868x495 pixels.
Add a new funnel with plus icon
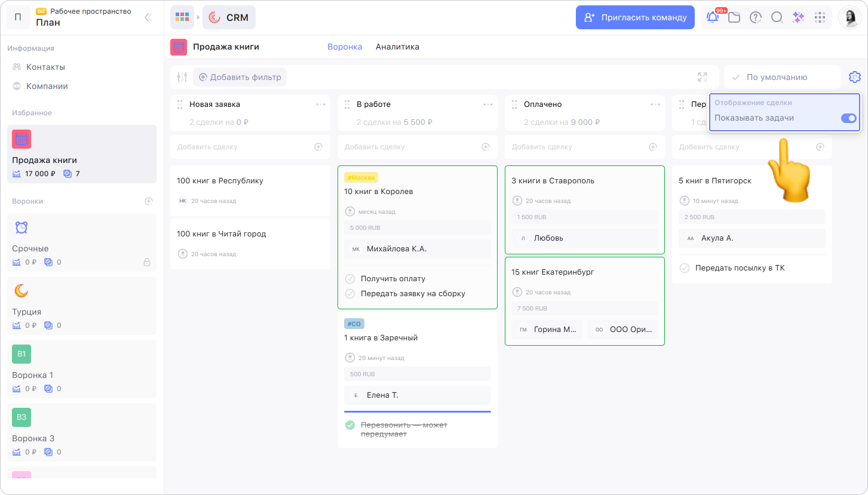click(x=149, y=201)
